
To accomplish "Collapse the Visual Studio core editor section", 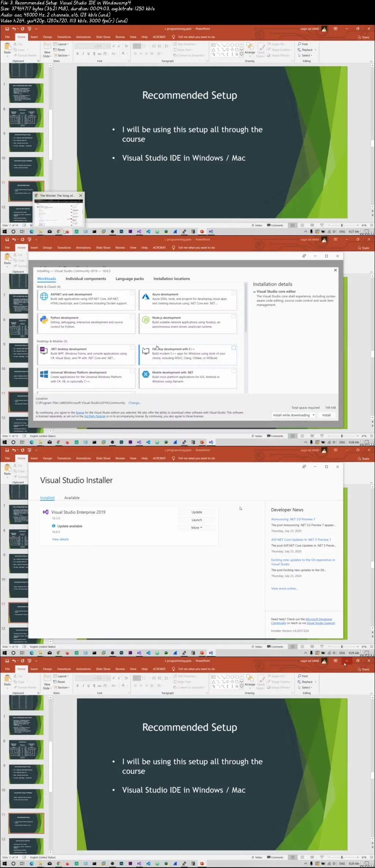I will pos(255,292).
